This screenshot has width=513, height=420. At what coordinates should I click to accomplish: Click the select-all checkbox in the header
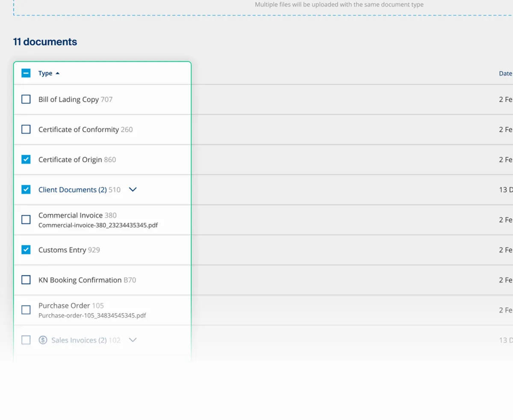(x=26, y=73)
